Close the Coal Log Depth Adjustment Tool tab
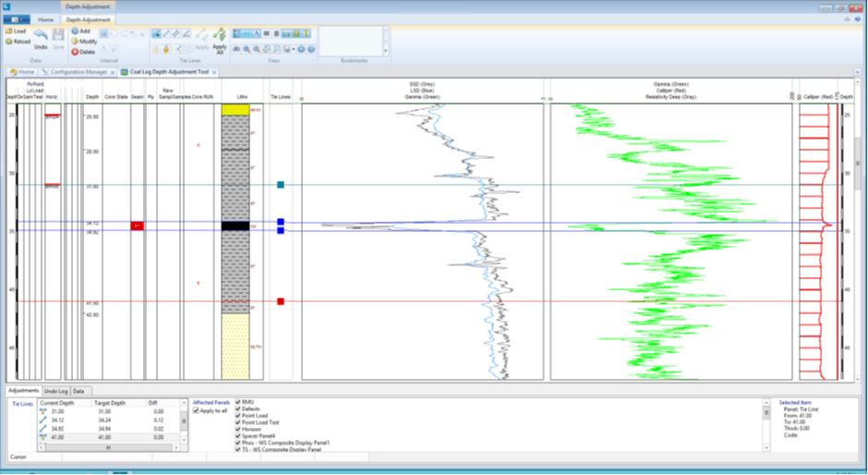 click(215, 71)
